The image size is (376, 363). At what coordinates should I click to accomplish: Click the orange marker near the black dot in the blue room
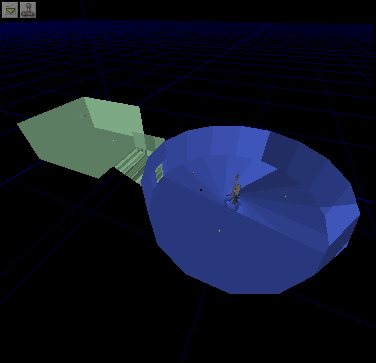[x=193, y=173]
